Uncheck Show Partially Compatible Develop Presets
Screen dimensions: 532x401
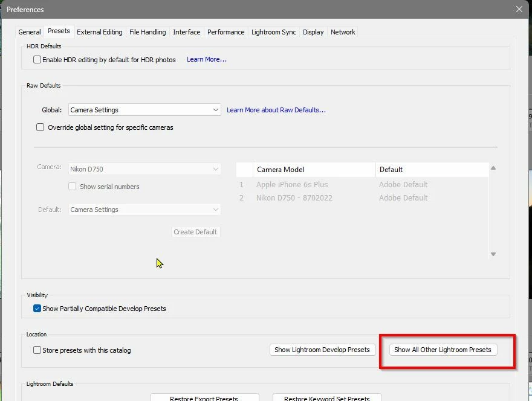pyautogui.click(x=37, y=309)
